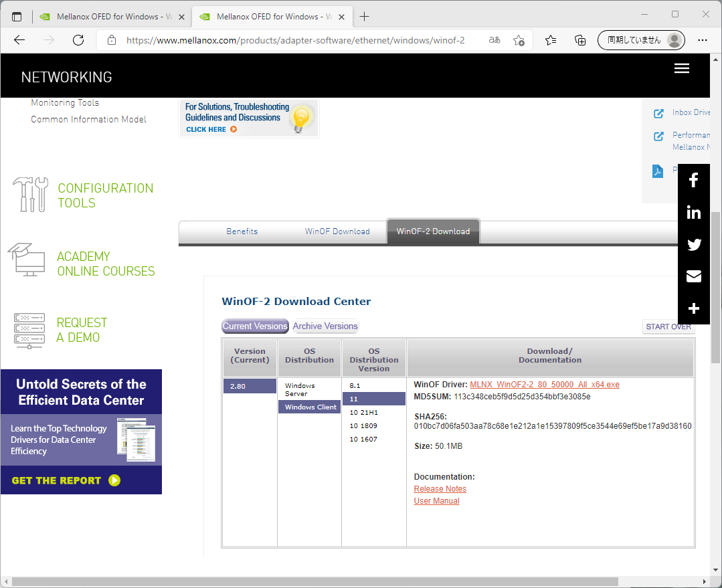Click the NETWORKING header logo text
This screenshot has width=722, height=588.
(67, 77)
